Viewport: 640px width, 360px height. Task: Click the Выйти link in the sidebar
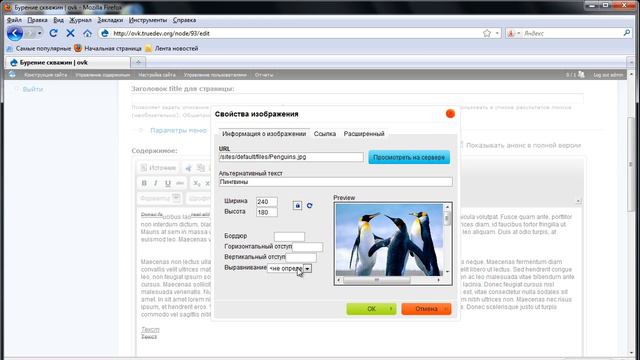click(33, 89)
